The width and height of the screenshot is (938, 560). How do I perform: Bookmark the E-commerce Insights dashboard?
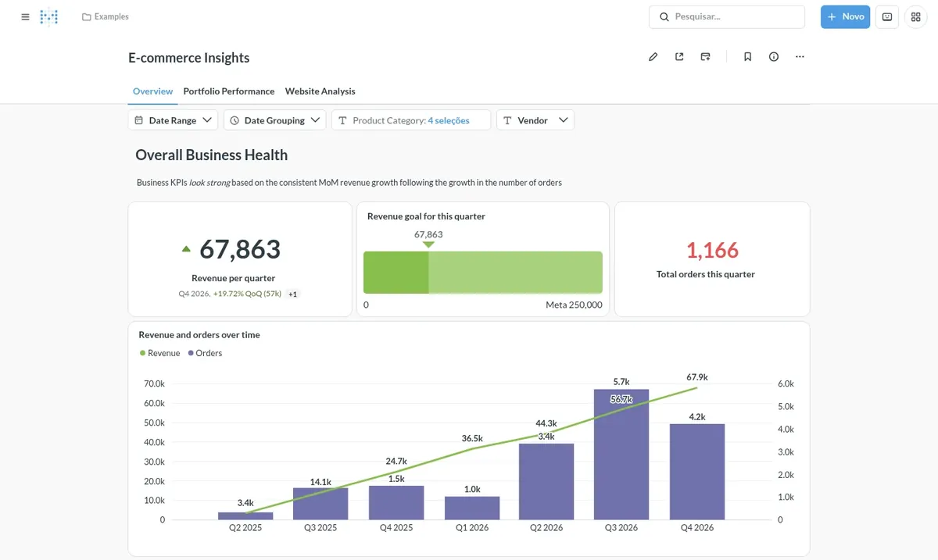[x=747, y=57]
